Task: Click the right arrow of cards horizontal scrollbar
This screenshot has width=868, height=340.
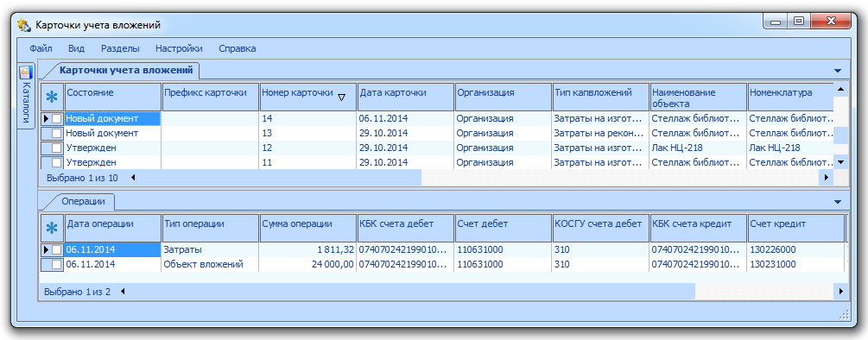Action: pos(827,178)
